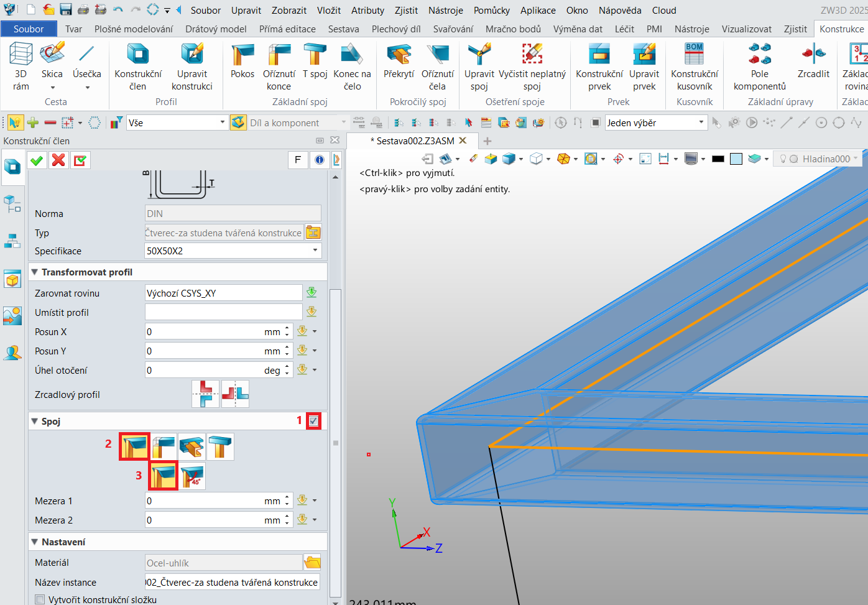This screenshot has width=868, height=605.
Task: Toggle the F button in panel header
Action: tap(298, 160)
